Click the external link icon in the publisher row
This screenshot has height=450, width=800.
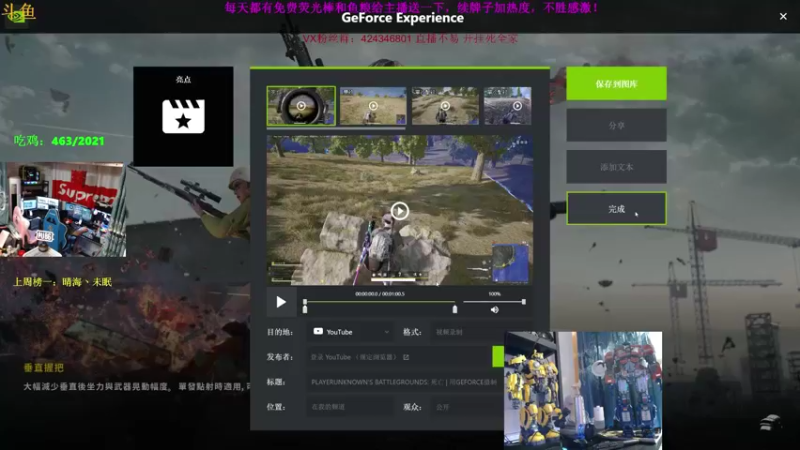(x=406, y=357)
